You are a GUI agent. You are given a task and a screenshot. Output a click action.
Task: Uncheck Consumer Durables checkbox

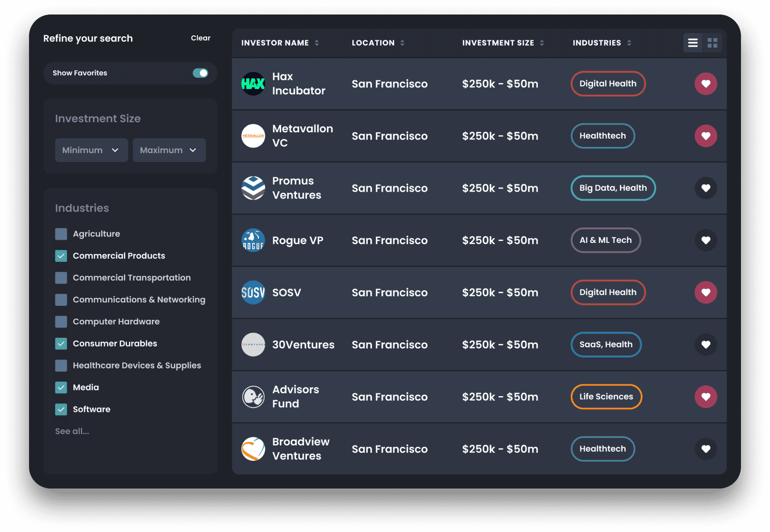coord(61,343)
